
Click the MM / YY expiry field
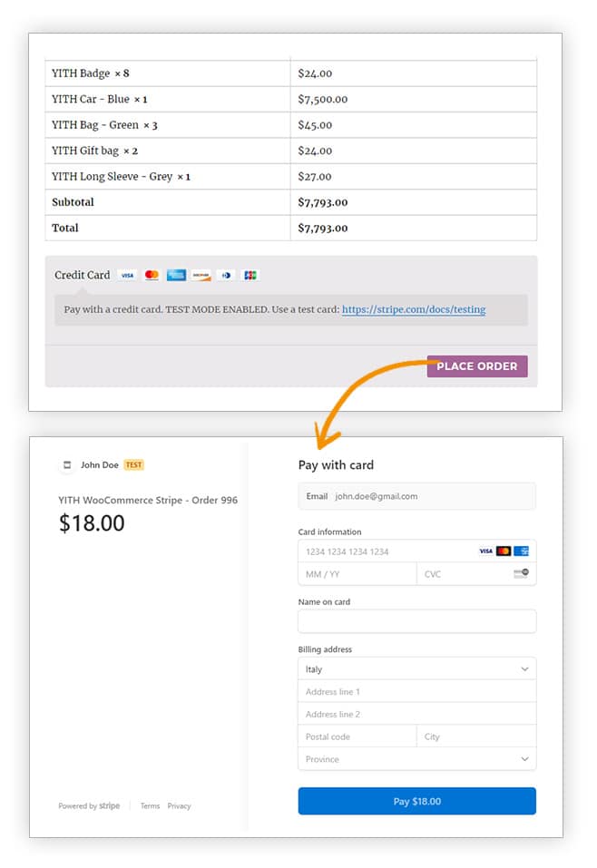(x=357, y=574)
